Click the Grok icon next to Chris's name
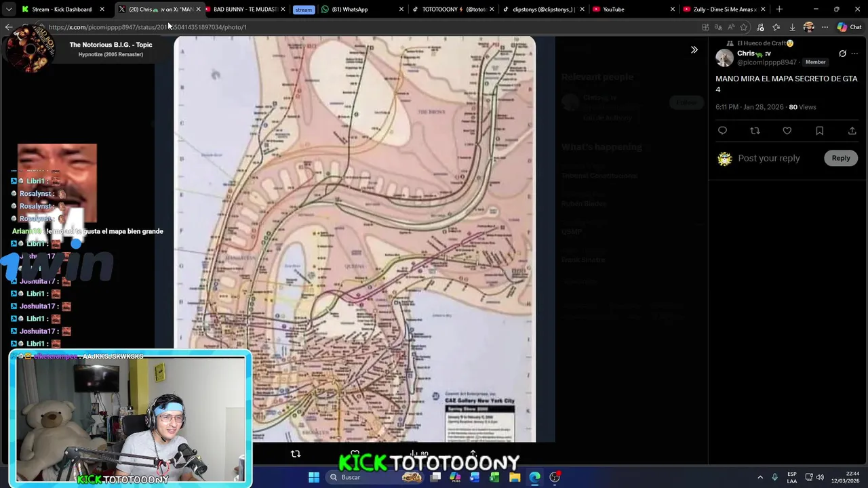This screenshot has width=868, height=488. coord(842,54)
